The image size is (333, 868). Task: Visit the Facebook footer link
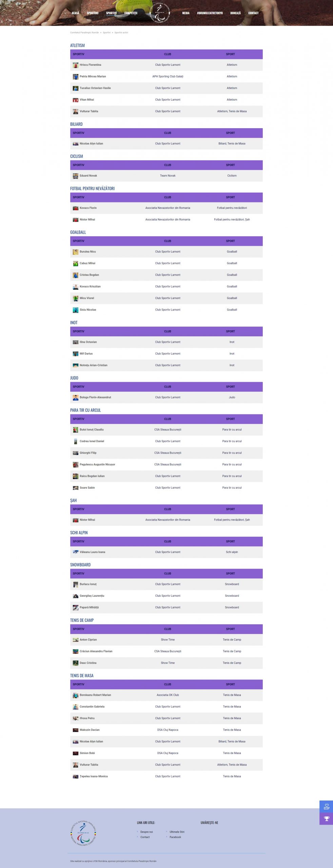(175, 837)
